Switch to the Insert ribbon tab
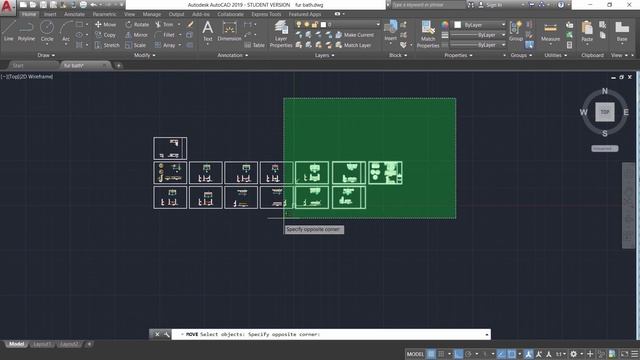Image resolution: width=640 pixels, height=360 pixels. (50, 14)
